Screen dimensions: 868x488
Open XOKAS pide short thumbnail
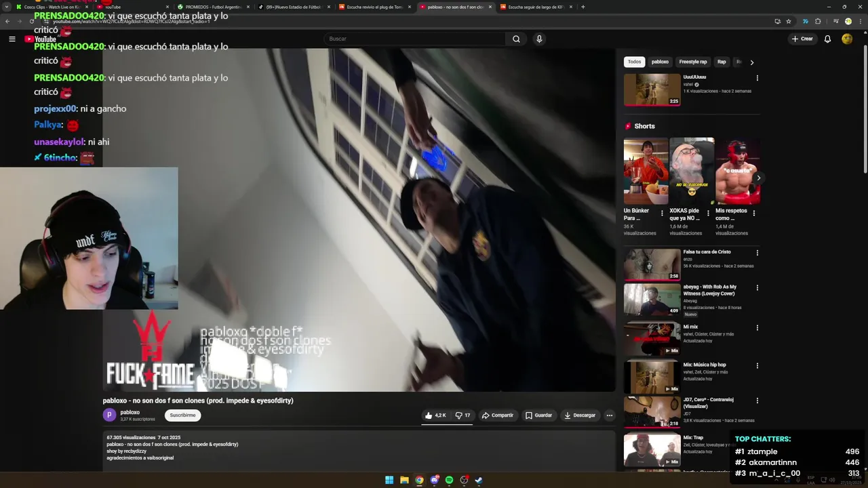tap(692, 171)
